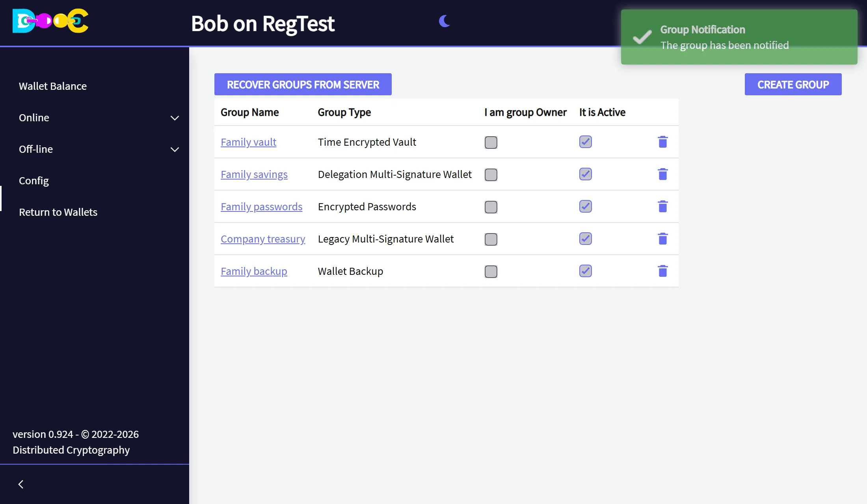867x504 pixels.
Task: Expand the Online menu chevron
Action: [175, 118]
